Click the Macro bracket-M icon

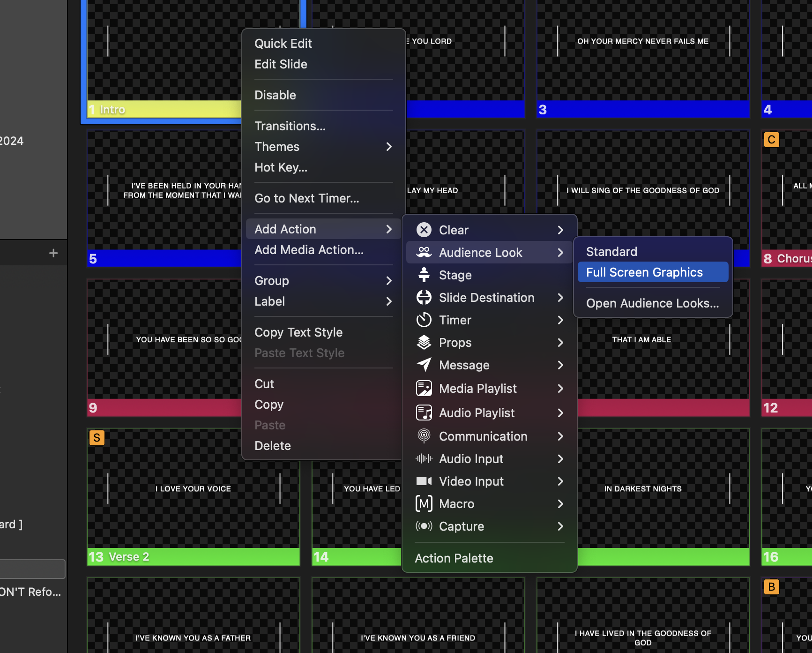(424, 503)
